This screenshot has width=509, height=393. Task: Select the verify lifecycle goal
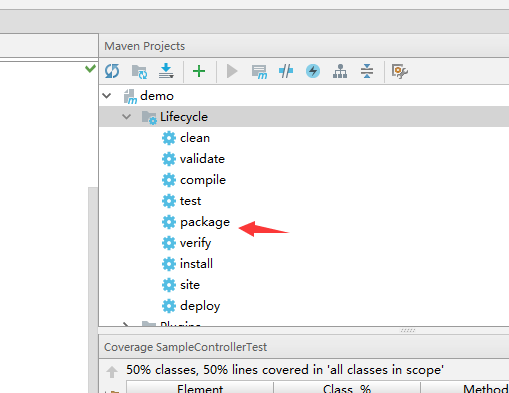tap(196, 243)
